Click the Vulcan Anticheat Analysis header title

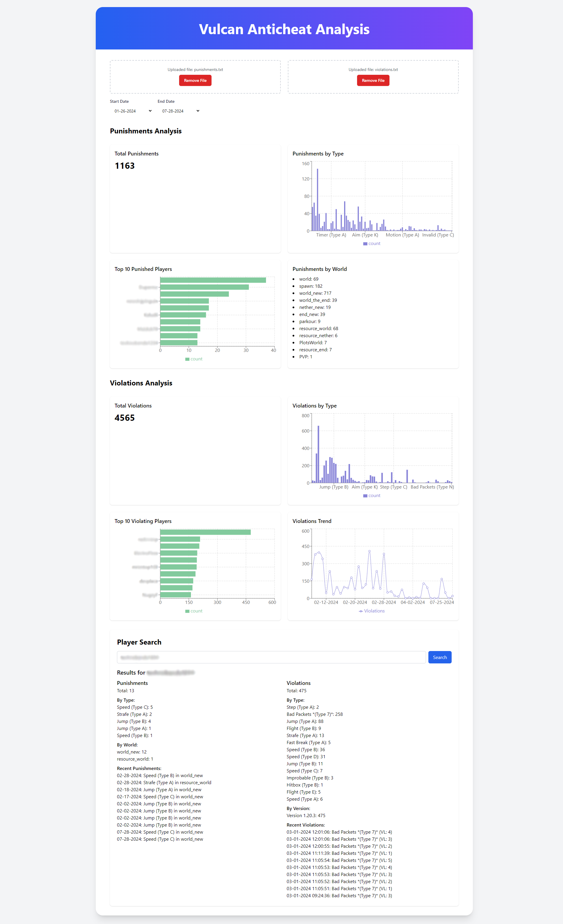[x=284, y=29]
